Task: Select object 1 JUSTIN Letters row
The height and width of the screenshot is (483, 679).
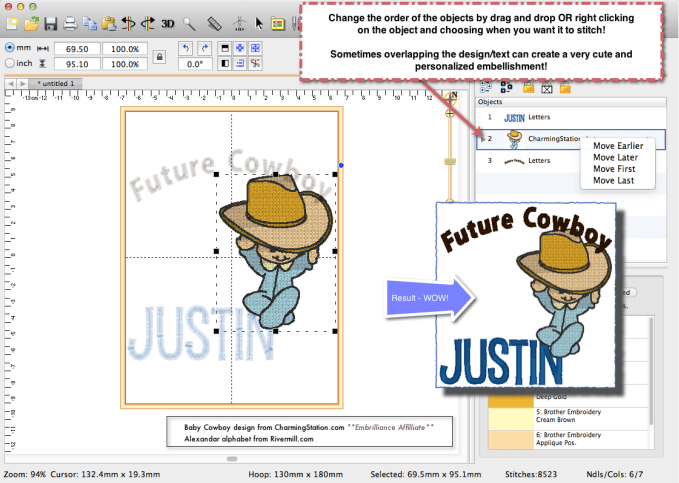Action: point(571,117)
